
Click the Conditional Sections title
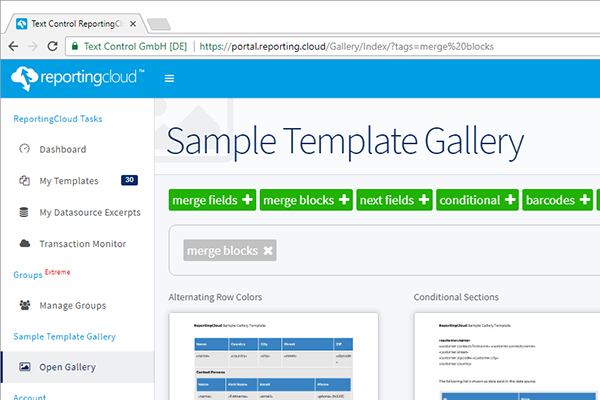(x=456, y=297)
